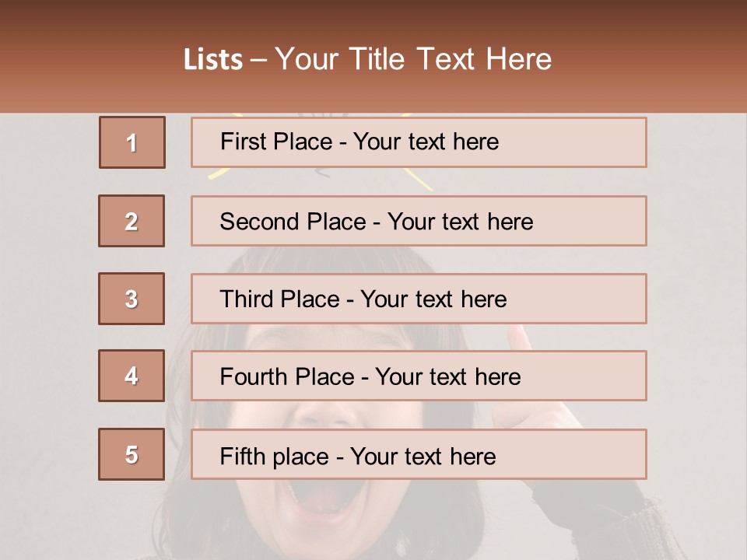Click the 'Fifth place - Your text here' bar
This screenshot has width=747, height=560.
[x=419, y=454]
